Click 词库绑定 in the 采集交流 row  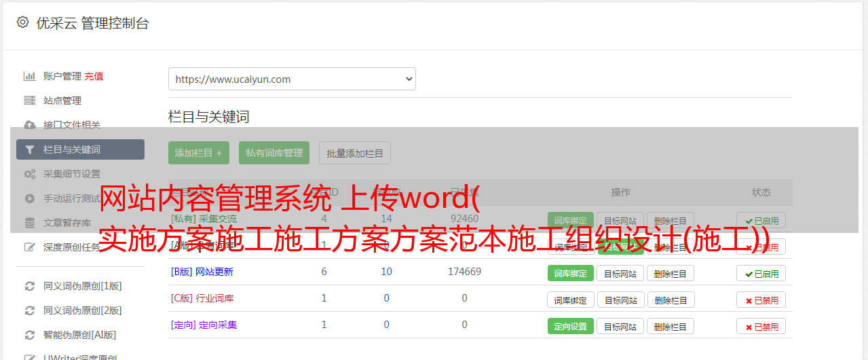coord(571,221)
